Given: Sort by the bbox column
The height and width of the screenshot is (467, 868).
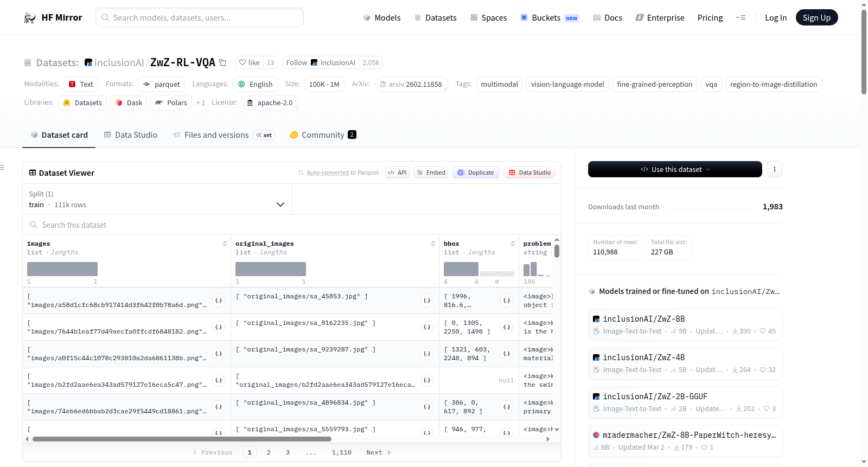Looking at the screenshot, I should point(513,244).
